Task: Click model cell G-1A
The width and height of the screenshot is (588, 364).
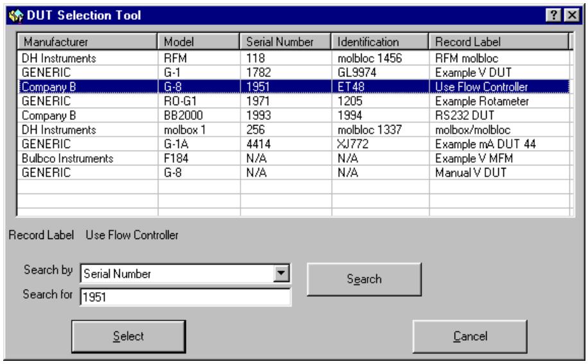Action: tap(199, 144)
